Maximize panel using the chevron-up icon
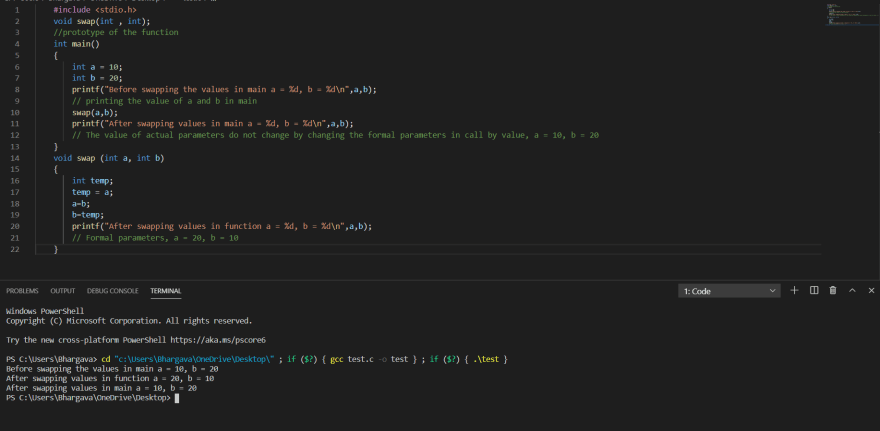This screenshot has width=880, height=431. pyautogui.click(x=852, y=290)
